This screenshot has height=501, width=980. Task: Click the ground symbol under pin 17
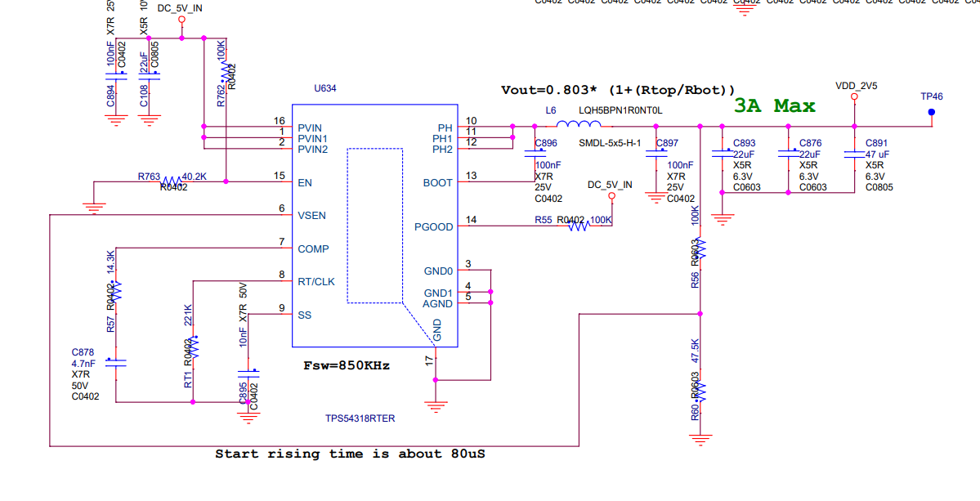(x=436, y=406)
